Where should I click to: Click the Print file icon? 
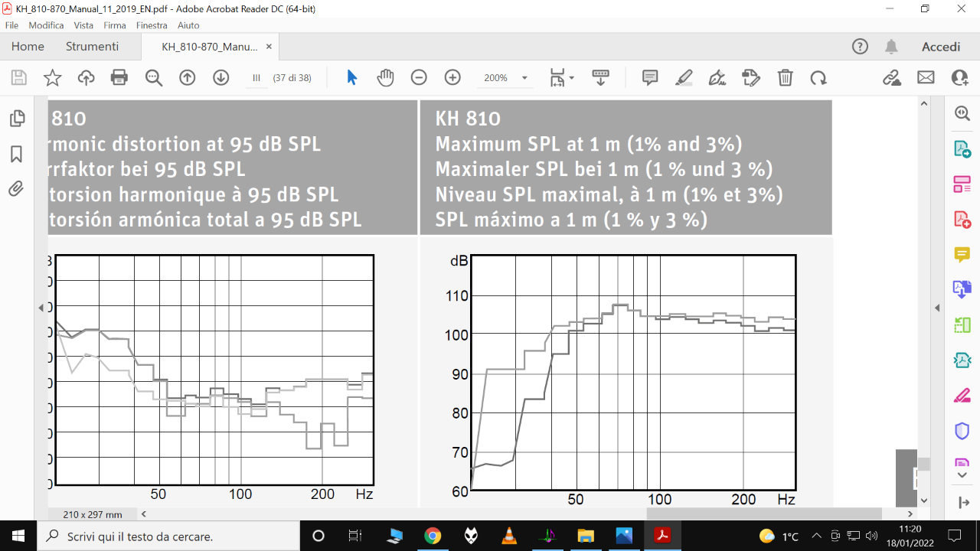[x=119, y=77]
